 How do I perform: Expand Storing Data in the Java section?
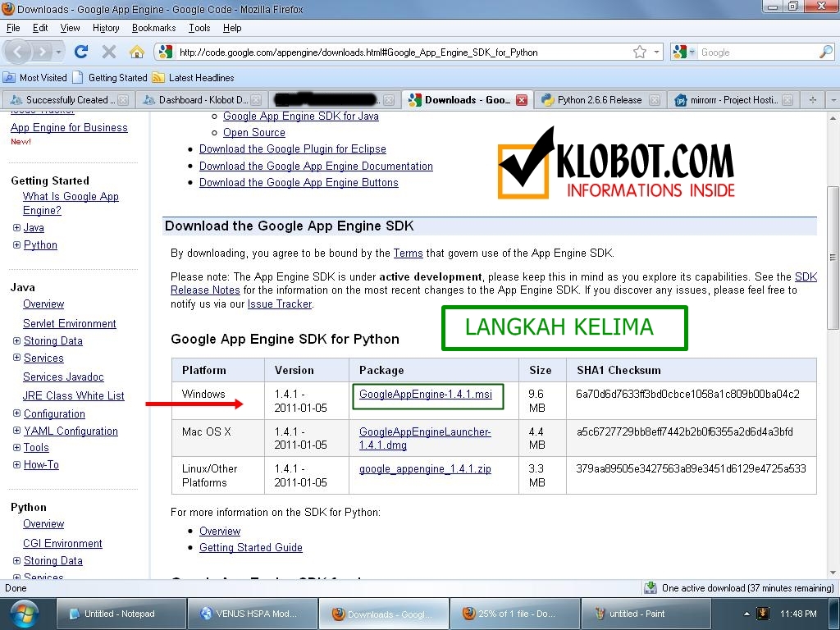pos(16,340)
